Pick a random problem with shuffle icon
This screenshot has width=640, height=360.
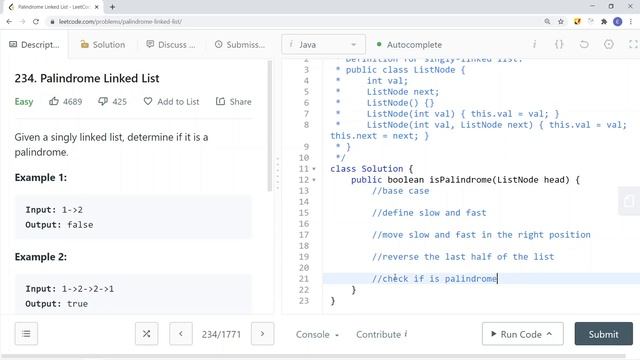click(x=147, y=334)
